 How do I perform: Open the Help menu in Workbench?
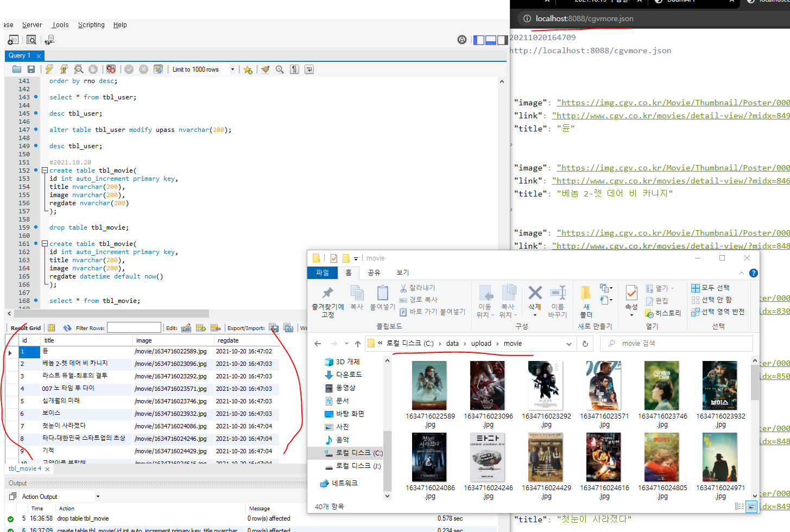120,25
